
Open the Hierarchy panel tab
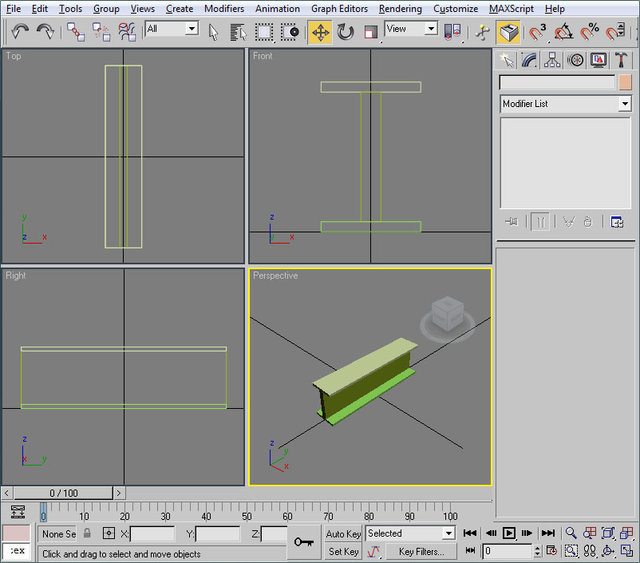point(553,60)
